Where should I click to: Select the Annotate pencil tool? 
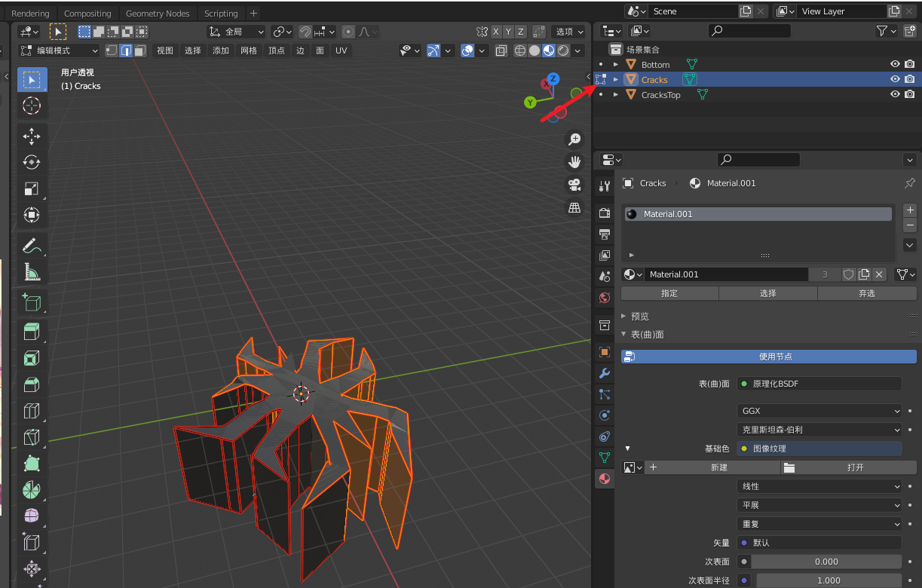pos(32,245)
